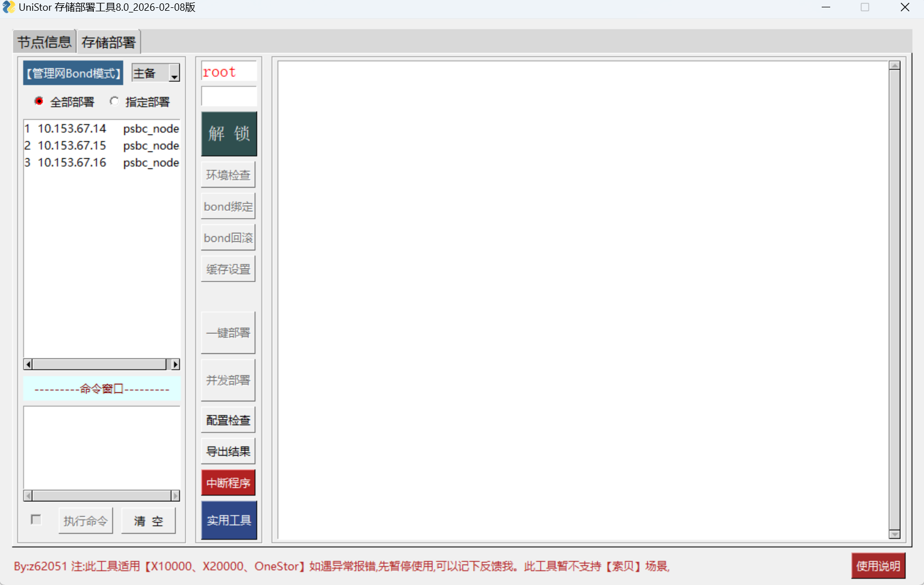Switch to the 存储部署 tab

pyautogui.click(x=109, y=42)
